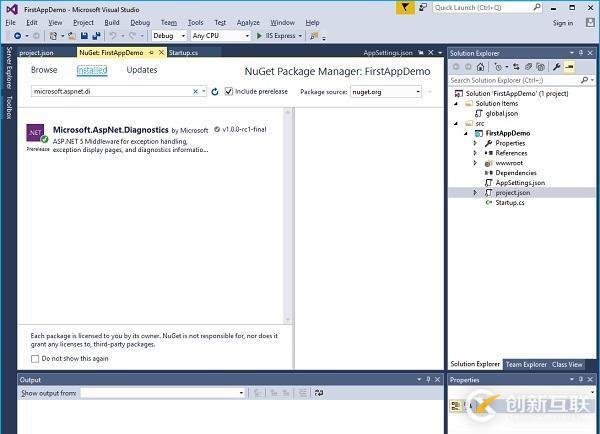Image resolution: width=600 pixels, height=434 pixels.
Task: Click the Pending Changes Filter clock icon
Action: pos(498,67)
